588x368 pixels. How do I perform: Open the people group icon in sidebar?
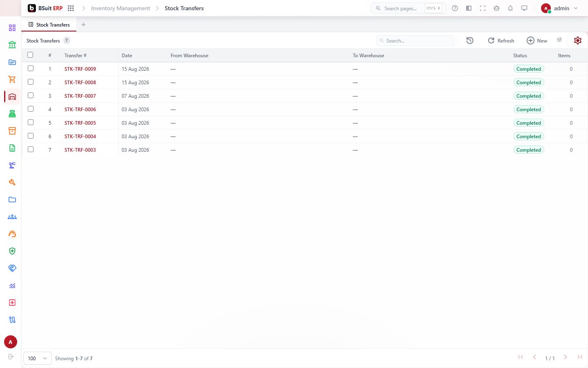click(x=12, y=217)
